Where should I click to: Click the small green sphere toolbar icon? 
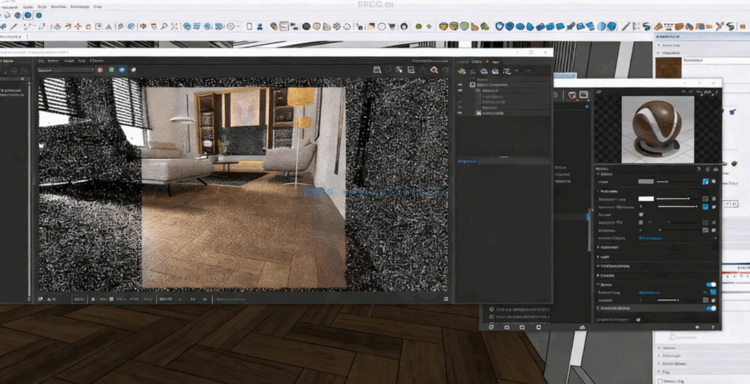point(419,27)
